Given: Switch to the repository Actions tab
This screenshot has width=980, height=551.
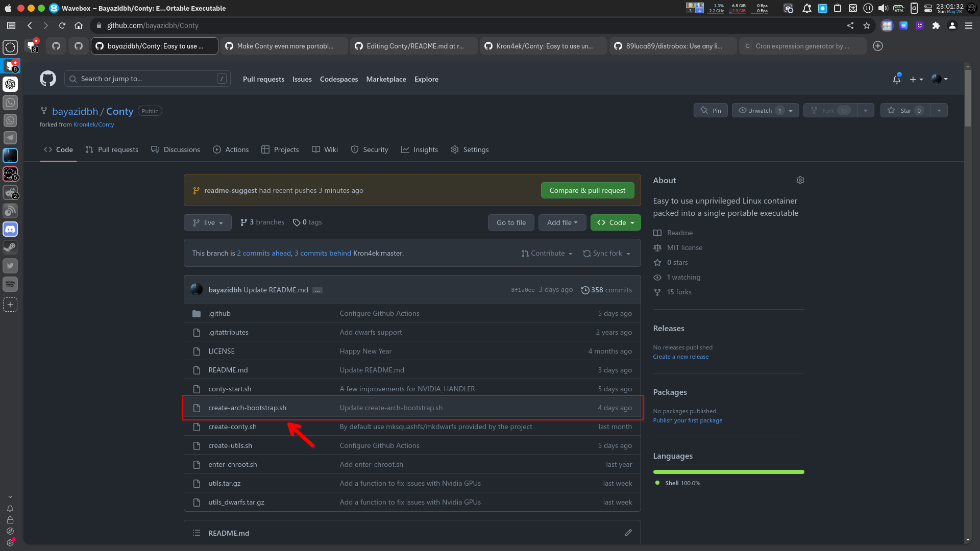Looking at the screenshot, I should tap(231, 149).
